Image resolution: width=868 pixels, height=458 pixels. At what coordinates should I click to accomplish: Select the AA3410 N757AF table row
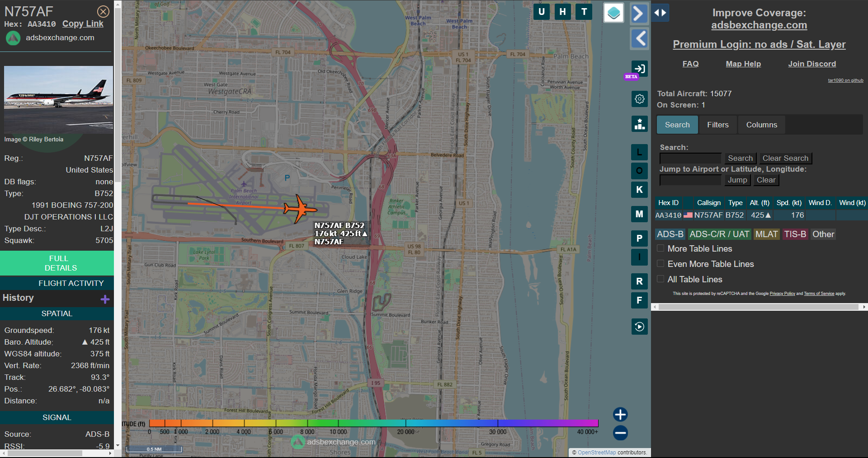(761, 215)
